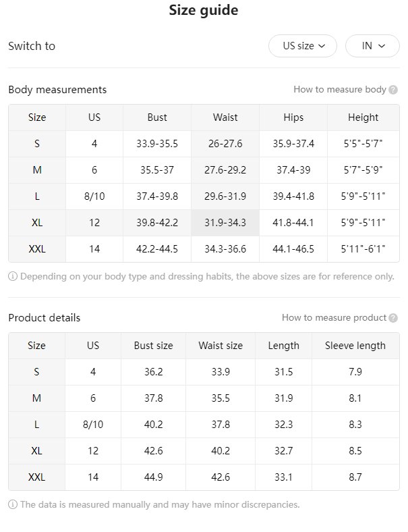Open How to measure body link
408x532 pixels.
(339, 90)
